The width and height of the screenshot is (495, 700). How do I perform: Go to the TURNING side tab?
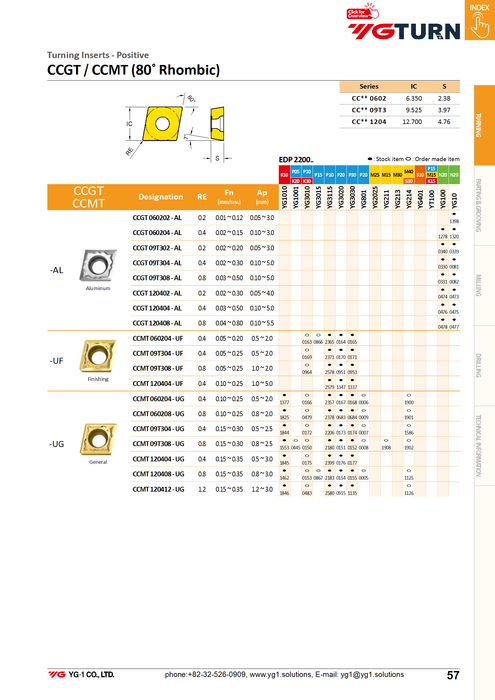(x=485, y=125)
